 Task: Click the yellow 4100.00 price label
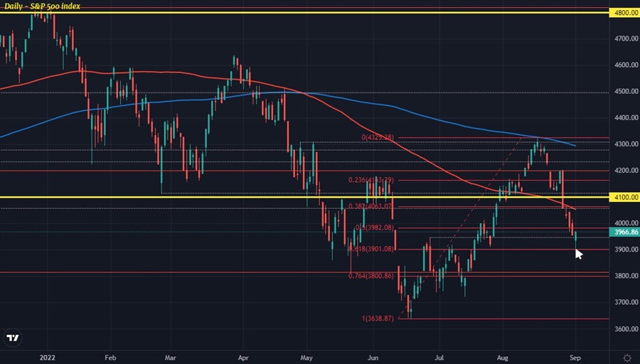625,197
